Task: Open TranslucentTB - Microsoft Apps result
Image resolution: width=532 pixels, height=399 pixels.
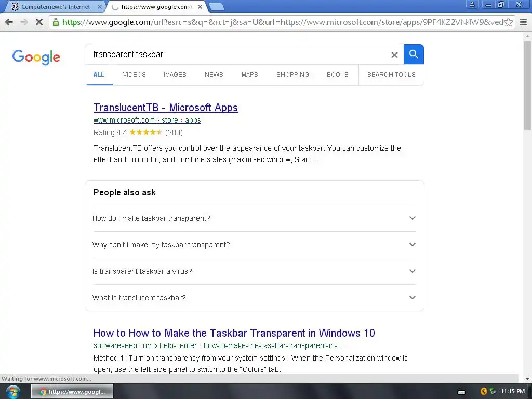Action: click(x=166, y=108)
